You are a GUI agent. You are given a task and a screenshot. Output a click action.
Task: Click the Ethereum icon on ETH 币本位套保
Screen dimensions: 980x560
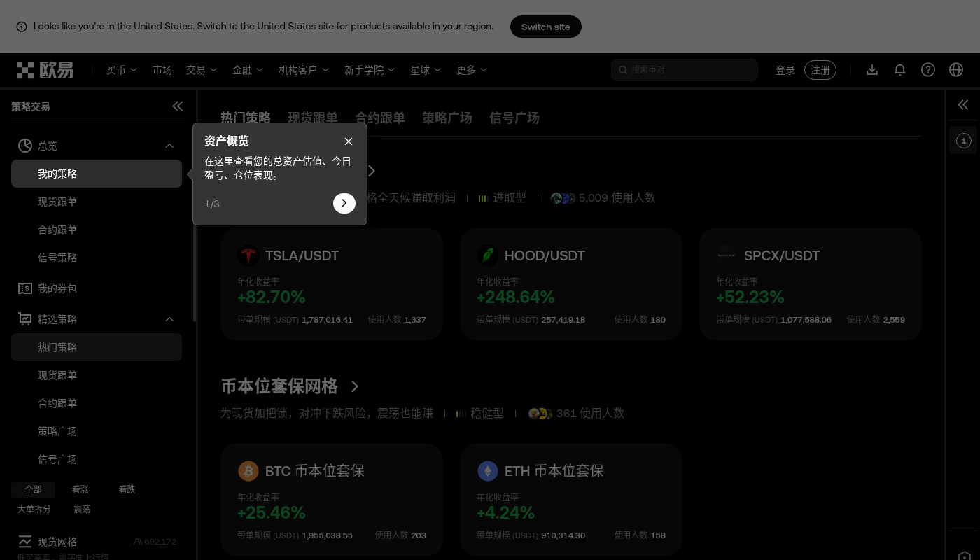click(487, 471)
